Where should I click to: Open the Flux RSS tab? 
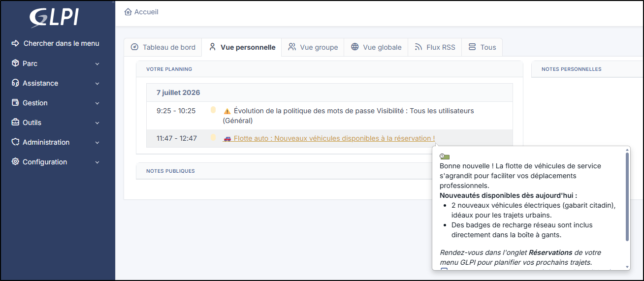[x=435, y=47]
